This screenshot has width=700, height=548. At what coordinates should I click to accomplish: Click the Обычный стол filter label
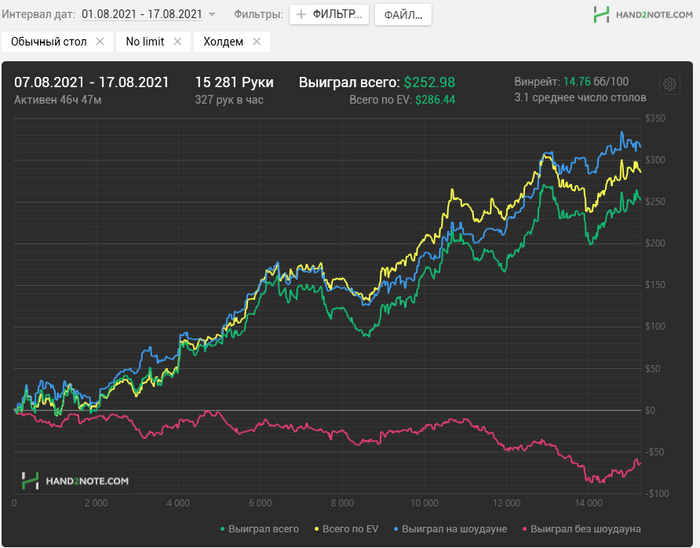pyautogui.click(x=49, y=42)
